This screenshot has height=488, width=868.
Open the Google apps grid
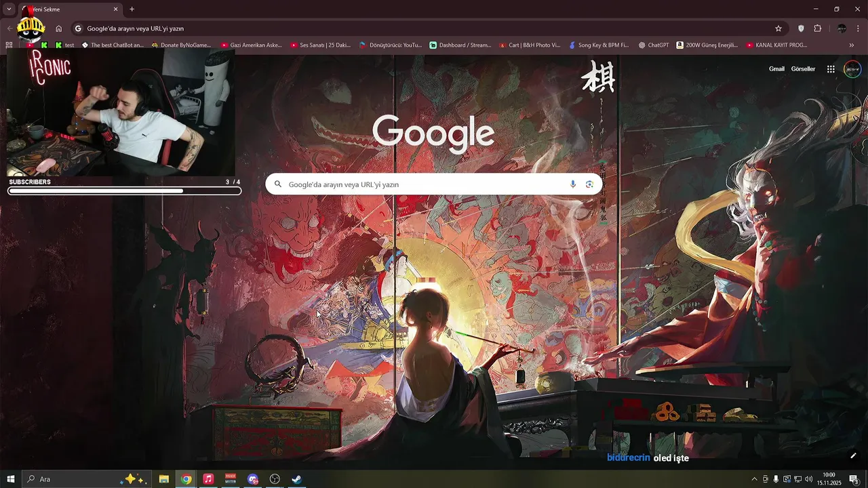831,69
